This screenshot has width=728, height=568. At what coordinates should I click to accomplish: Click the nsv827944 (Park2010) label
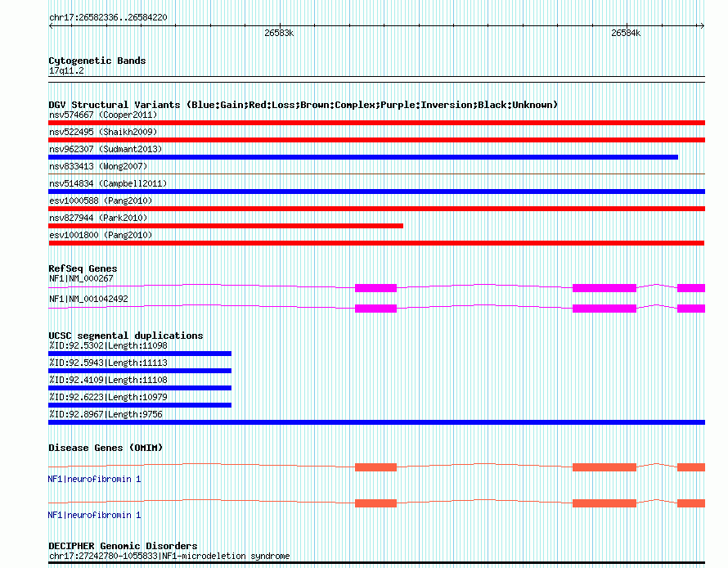[x=98, y=218]
